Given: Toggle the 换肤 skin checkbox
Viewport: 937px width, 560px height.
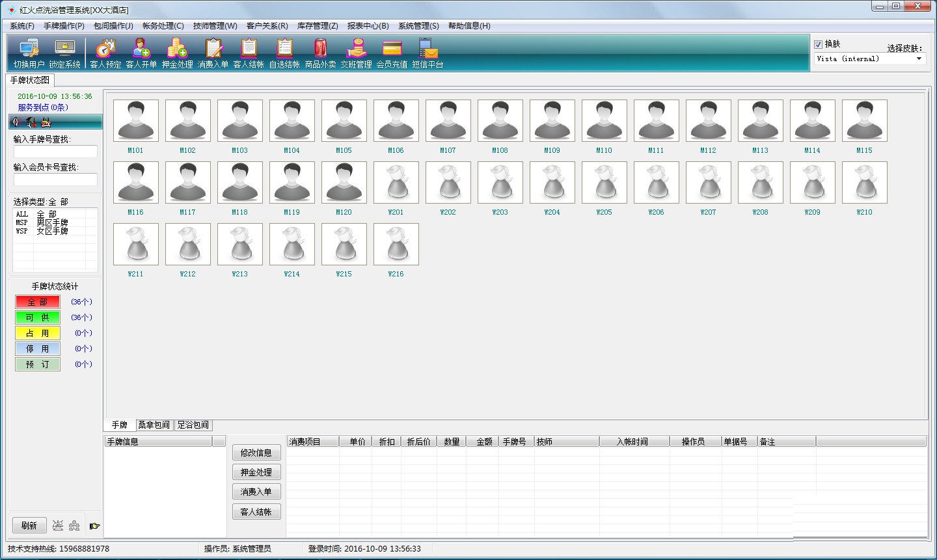Looking at the screenshot, I should [x=819, y=44].
